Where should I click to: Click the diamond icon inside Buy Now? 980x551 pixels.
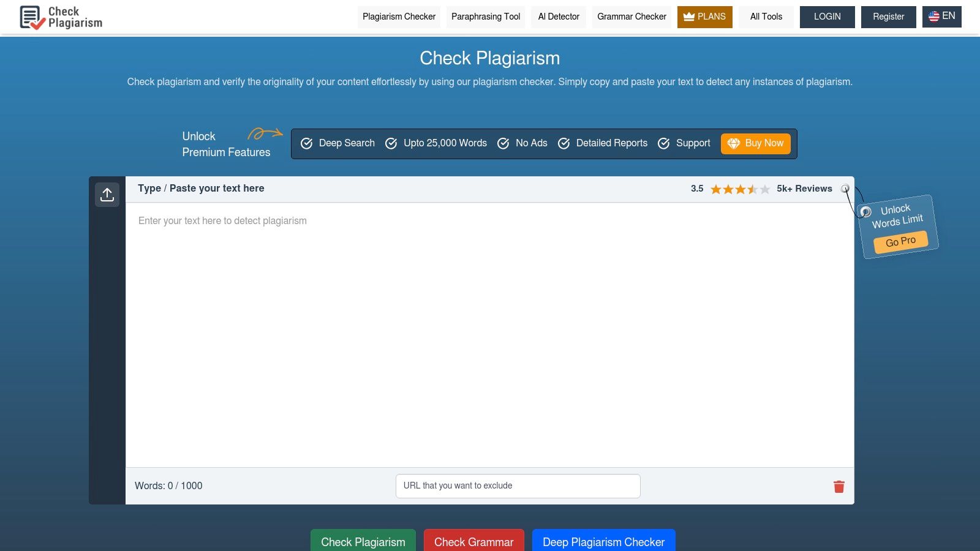pos(733,143)
